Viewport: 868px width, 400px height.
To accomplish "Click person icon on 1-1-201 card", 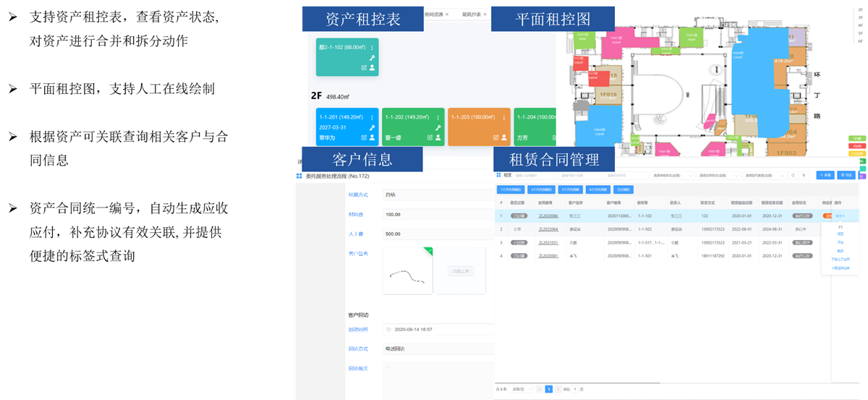I will [373, 137].
